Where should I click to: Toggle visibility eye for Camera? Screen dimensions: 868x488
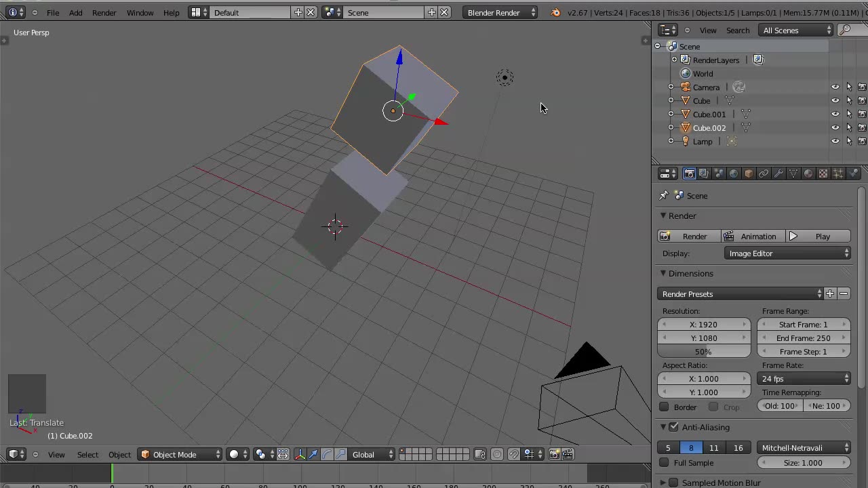[835, 87]
